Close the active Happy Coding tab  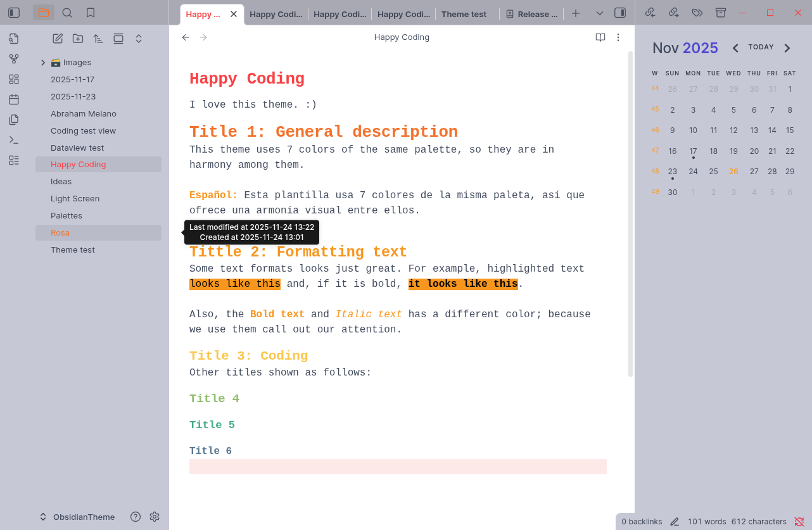pyautogui.click(x=234, y=14)
